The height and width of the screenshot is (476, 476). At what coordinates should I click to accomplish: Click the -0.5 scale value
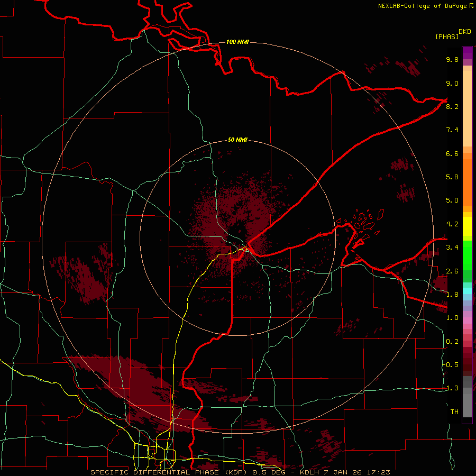[x=451, y=364]
